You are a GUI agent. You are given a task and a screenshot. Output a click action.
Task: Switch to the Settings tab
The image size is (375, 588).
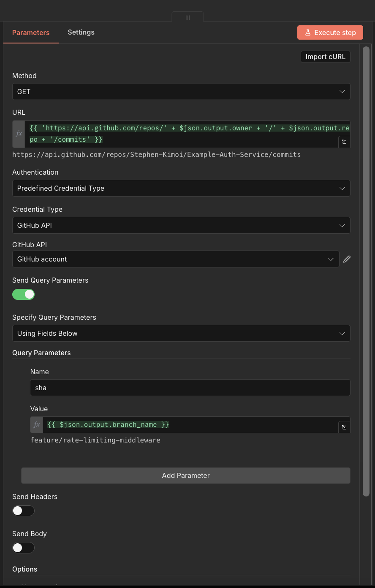[x=81, y=32]
